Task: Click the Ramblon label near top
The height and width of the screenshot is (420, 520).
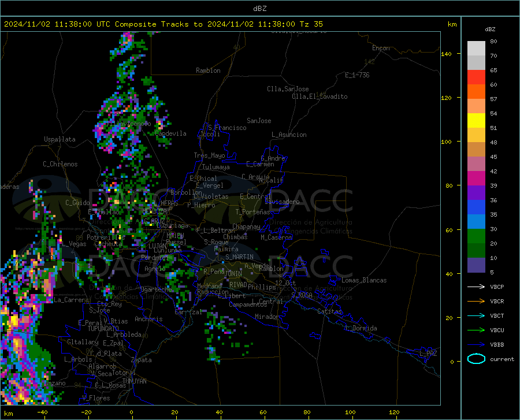Action: pyautogui.click(x=208, y=70)
